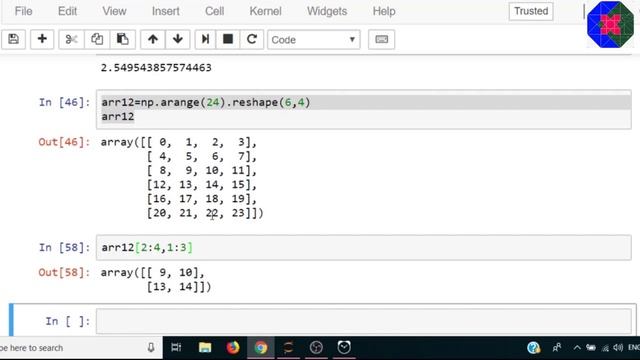Screen dimensions: 640x360
Task: Click the ENG language indicator
Action: [634, 348]
